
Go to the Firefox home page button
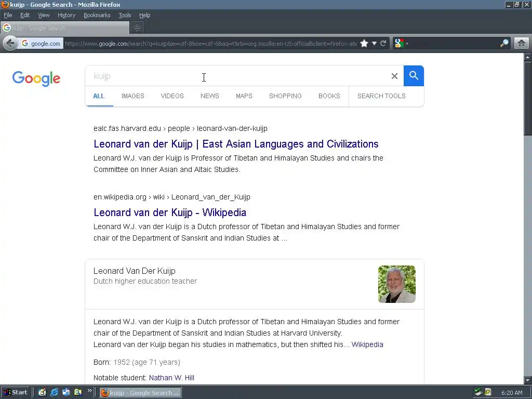tap(522, 44)
